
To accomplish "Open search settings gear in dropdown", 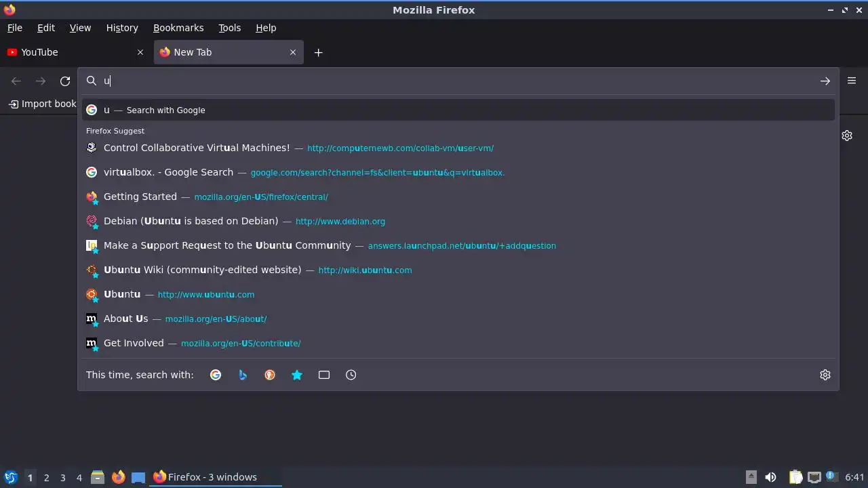I will (825, 375).
